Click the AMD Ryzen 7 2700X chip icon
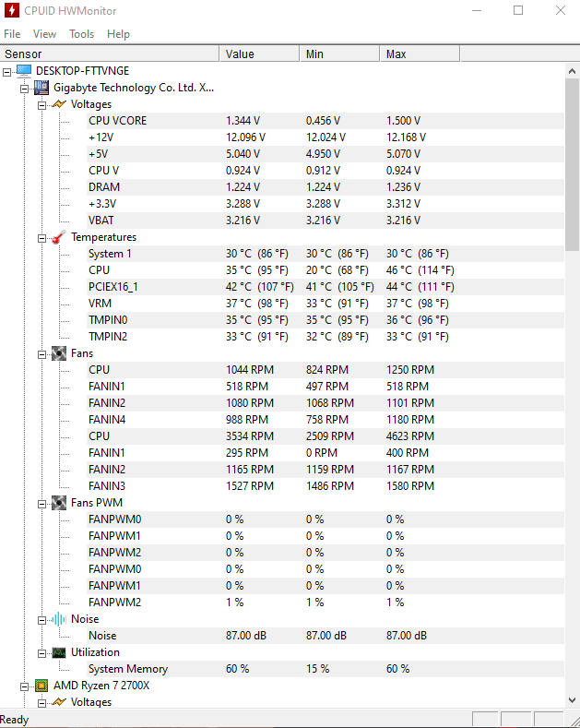Viewport: 580px width, 728px height. (41, 686)
